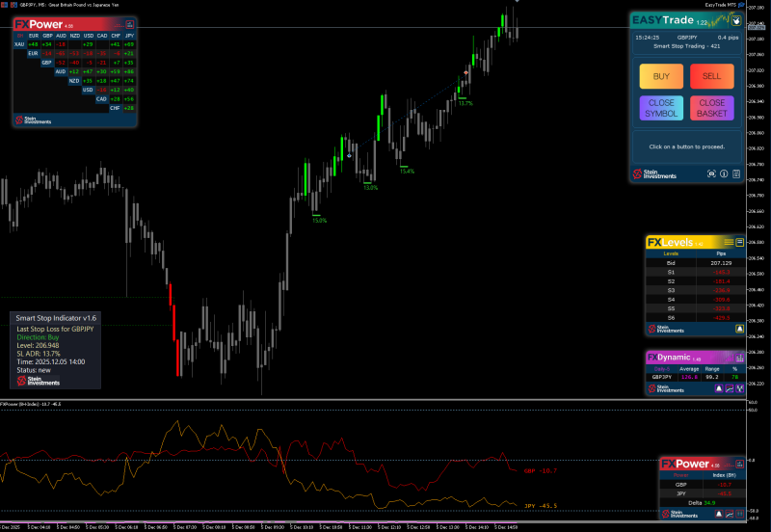
Task: Click the document icon beside EasyTrade info icon
Action: 736,173
